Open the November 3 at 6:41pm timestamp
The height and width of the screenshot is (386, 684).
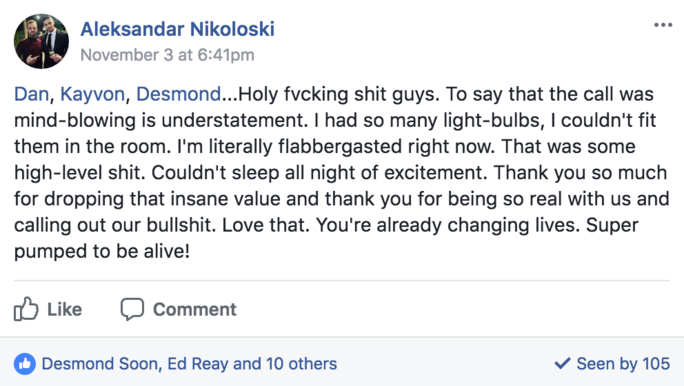click(x=167, y=55)
